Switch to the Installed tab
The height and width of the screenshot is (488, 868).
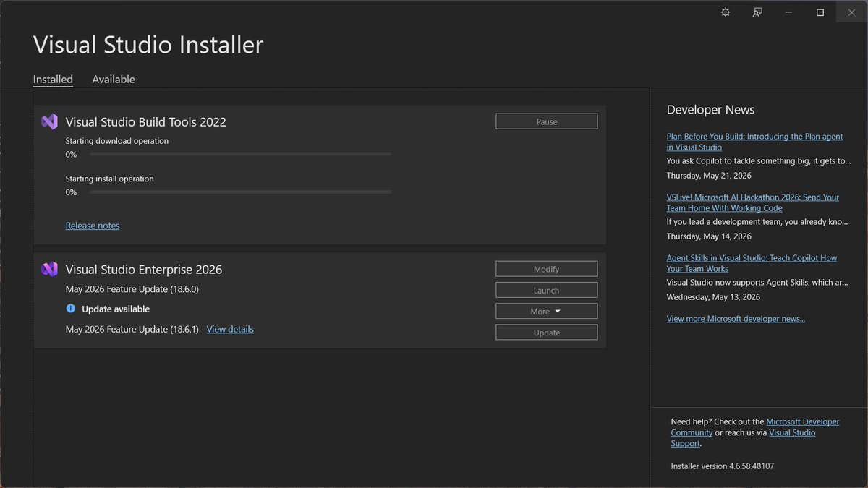[53, 80]
